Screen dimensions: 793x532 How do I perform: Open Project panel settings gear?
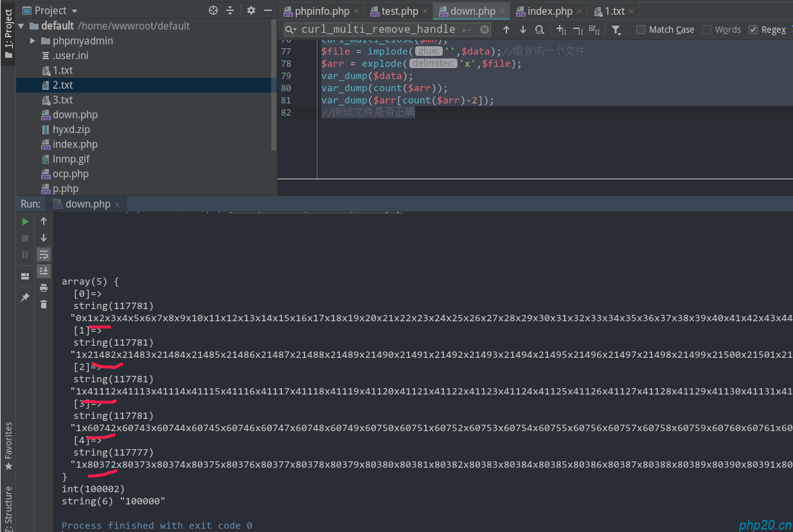click(x=251, y=10)
